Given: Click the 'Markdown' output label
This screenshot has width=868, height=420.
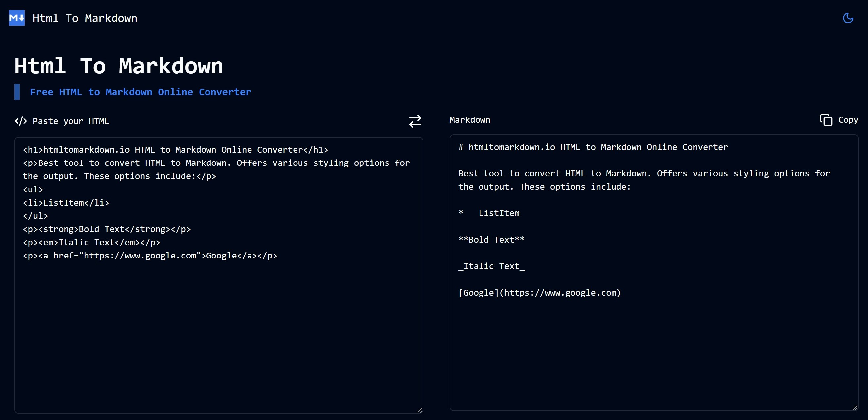Looking at the screenshot, I should [x=470, y=120].
